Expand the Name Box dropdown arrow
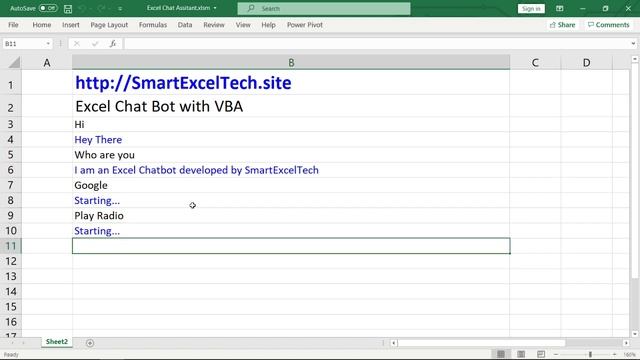Viewport: 640px width, 360px height. (x=48, y=44)
